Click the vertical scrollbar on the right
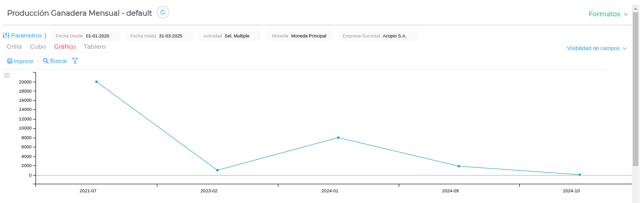 635,89
